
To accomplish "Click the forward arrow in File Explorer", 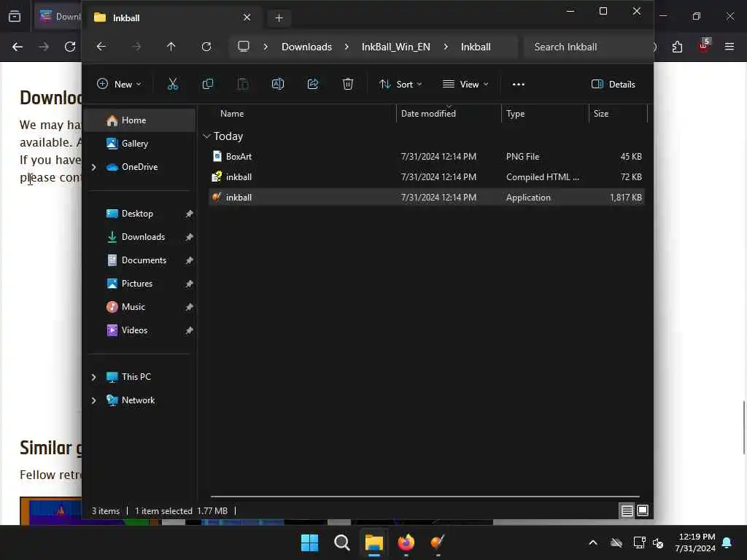I will tap(136, 47).
